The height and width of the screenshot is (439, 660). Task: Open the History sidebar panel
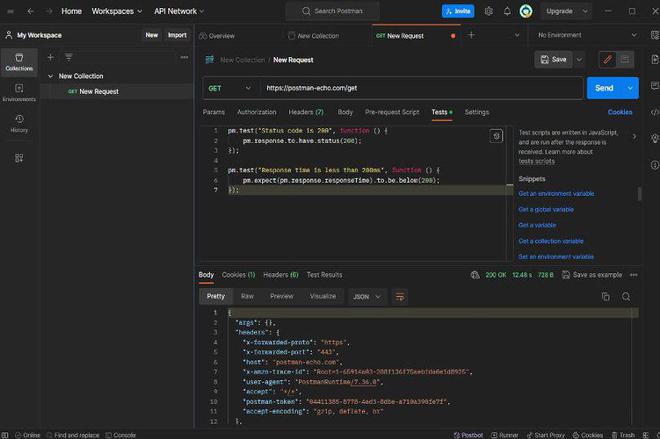tap(19, 122)
